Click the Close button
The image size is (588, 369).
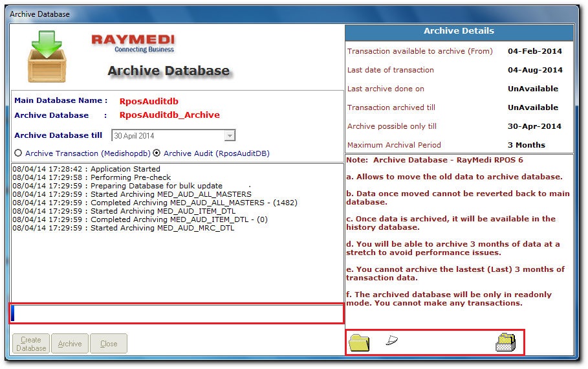pyautogui.click(x=109, y=344)
